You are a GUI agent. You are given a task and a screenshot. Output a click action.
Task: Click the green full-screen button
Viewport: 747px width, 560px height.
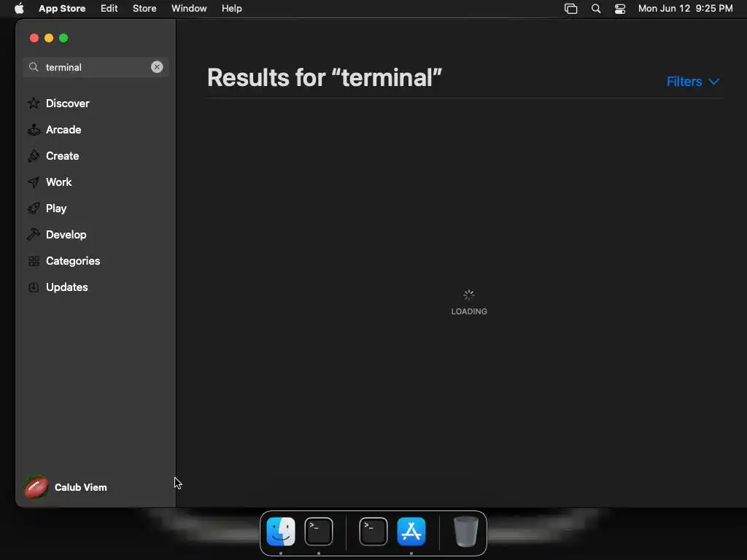pos(63,38)
